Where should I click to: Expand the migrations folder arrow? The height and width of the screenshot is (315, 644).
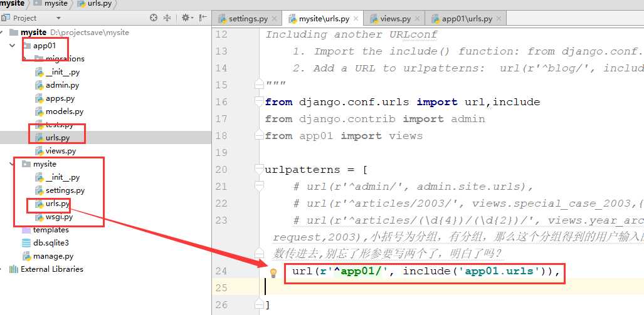pyautogui.click(x=25, y=59)
